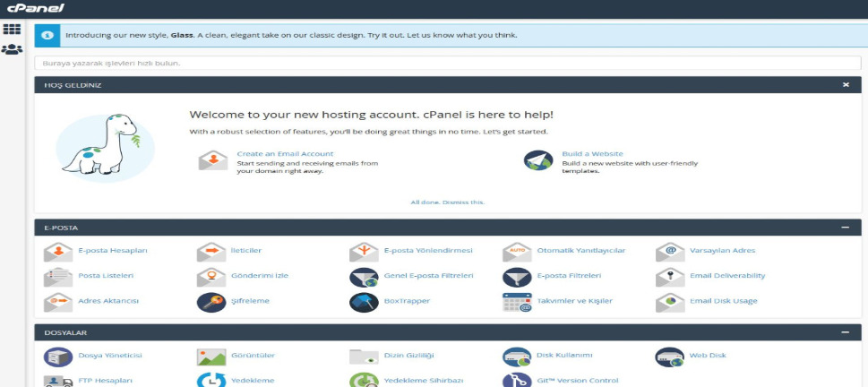Screen dimensions: 868x387
Task: Open the Git™ Version Control link
Action: pos(578,381)
